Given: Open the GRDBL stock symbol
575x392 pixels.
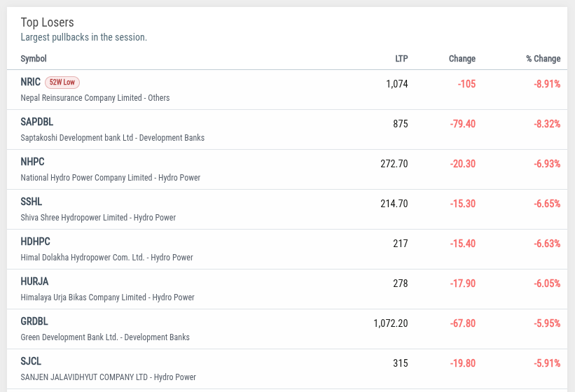Looking at the screenshot, I should (x=34, y=321).
